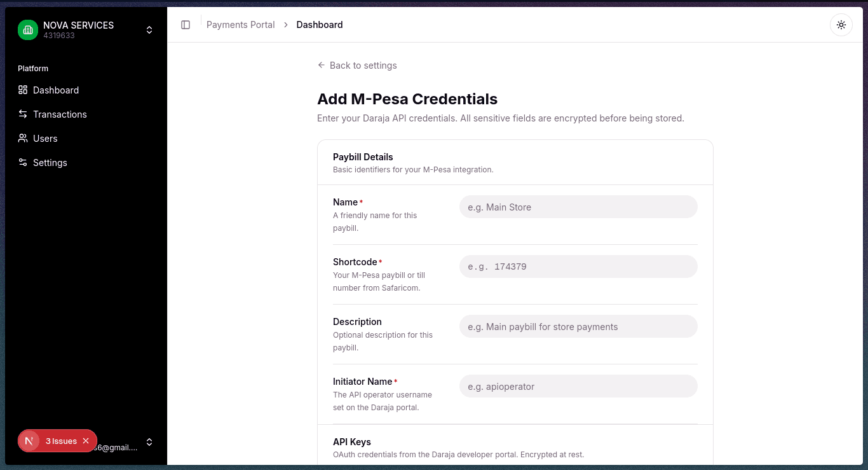
Task: Click the Add M-Pesa Credentials heading
Action: tap(407, 99)
